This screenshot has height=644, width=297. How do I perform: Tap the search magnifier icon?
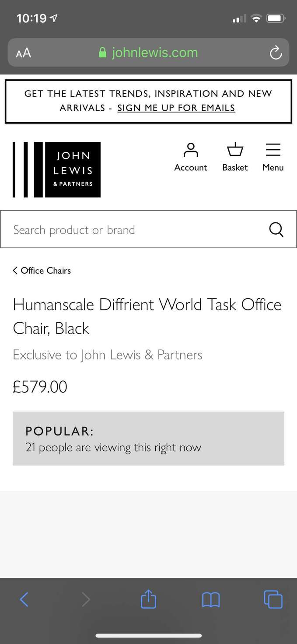[276, 229]
